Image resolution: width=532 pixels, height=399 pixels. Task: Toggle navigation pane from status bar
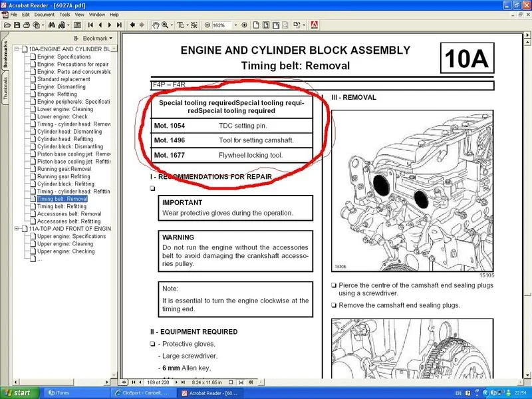pyautogui.click(x=124, y=382)
